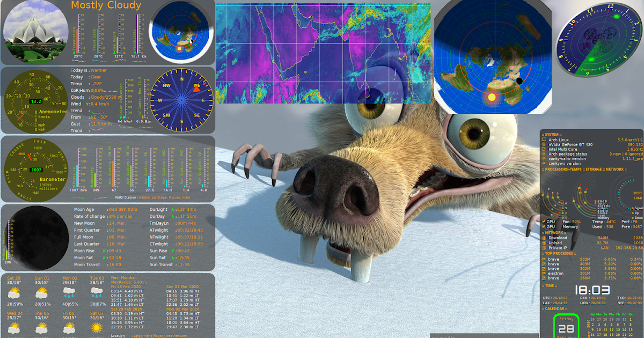Click the UTC time 28-12:33
This screenshot has height=338, width=644.
[559, 298]
